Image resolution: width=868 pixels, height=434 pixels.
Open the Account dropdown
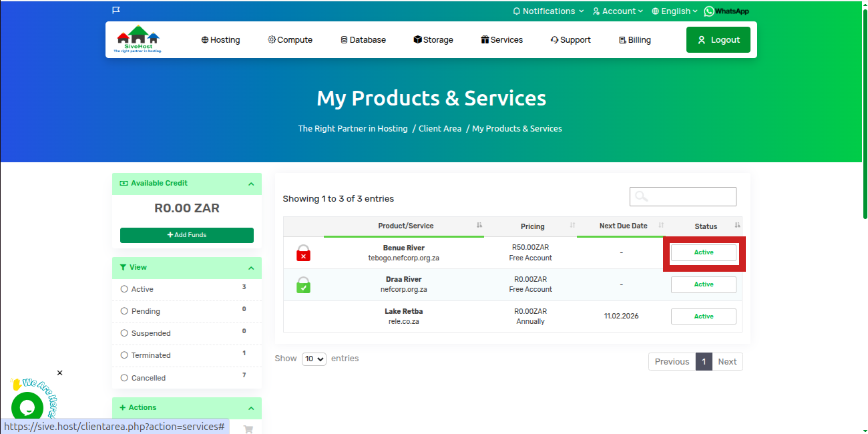[x=618, y=11]
